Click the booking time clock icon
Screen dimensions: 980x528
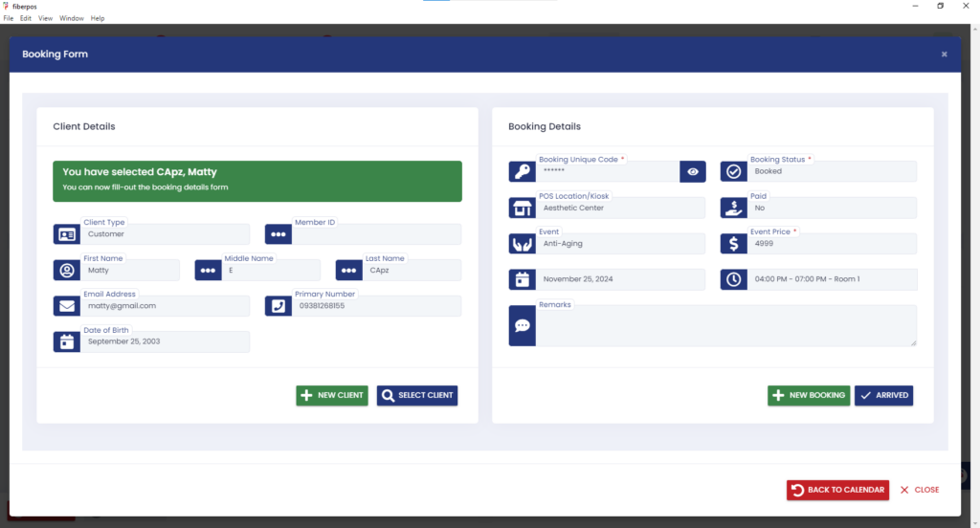[x=733, y=279]
